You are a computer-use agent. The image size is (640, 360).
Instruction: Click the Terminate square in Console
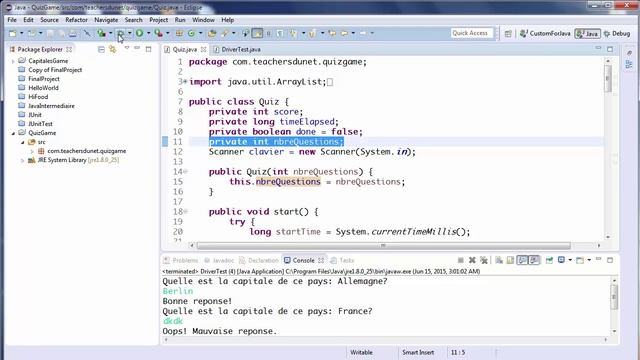point(460,260)
